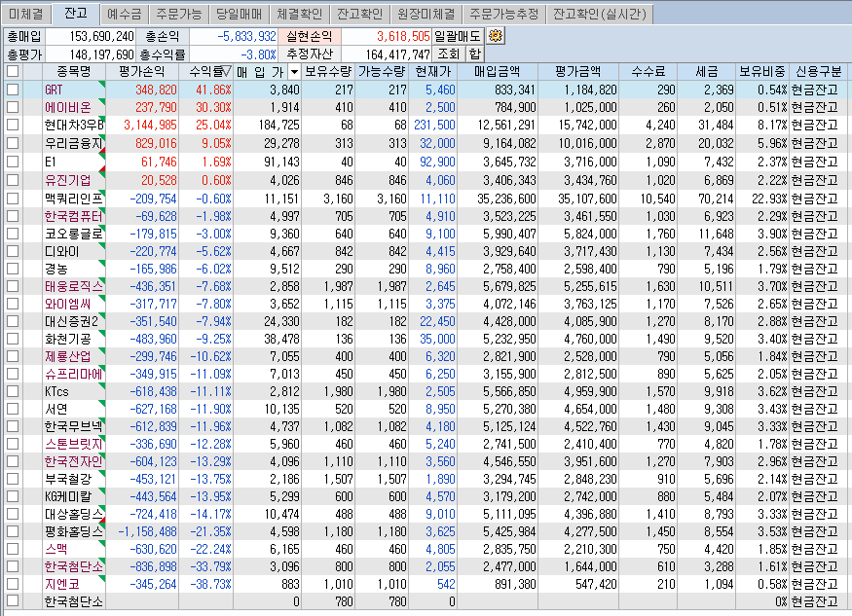Viewport: 852px width, 616px height.
Task: Click the 총손익 value -5,833,932
Action: pyautogui.click(x=234, y=36)
